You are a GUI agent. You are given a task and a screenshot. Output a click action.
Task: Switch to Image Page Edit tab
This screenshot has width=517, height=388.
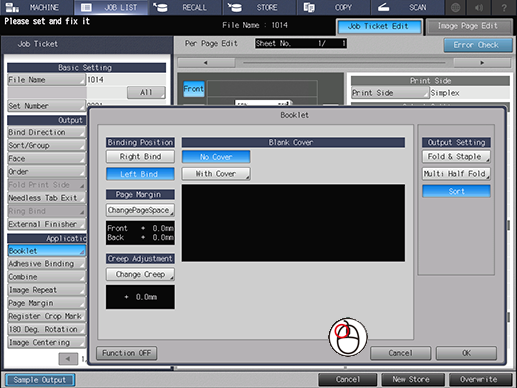469,26
